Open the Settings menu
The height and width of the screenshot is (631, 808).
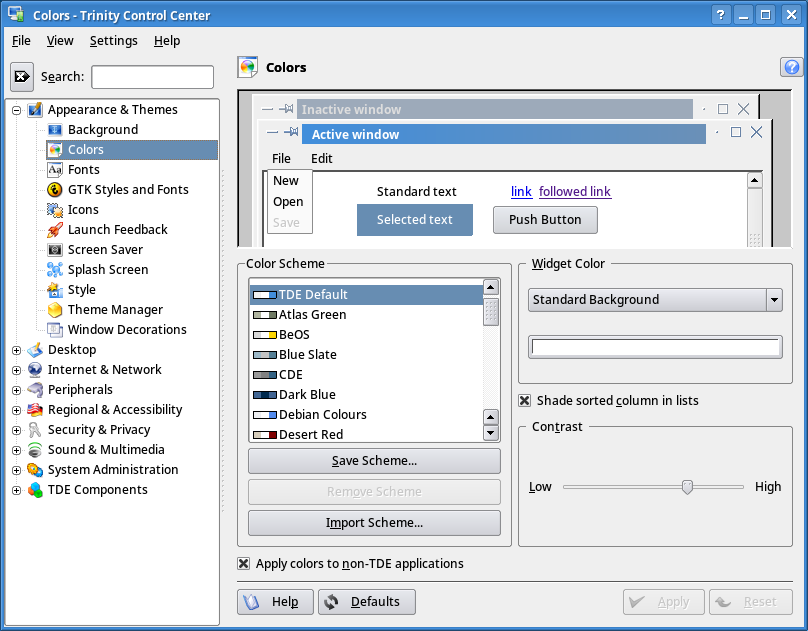[113, 41]
